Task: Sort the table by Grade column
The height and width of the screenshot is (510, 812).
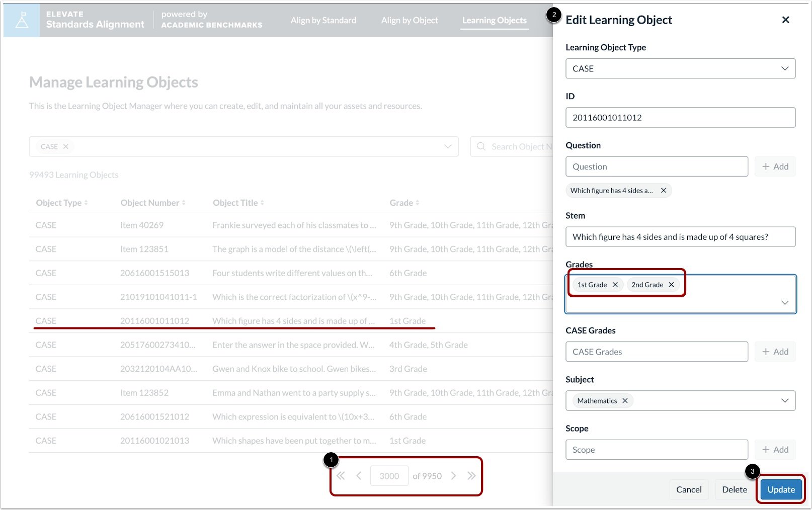Action: pos(404,202)
